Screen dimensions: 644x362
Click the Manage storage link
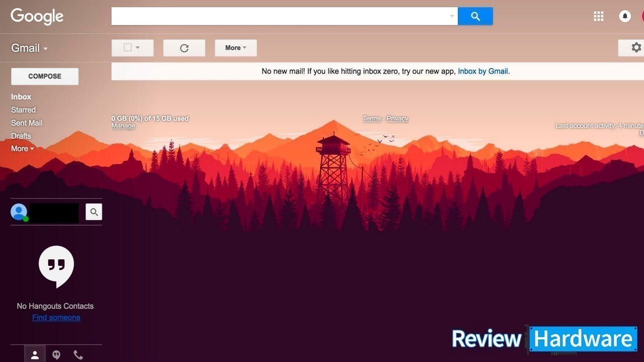click(123, 126)
